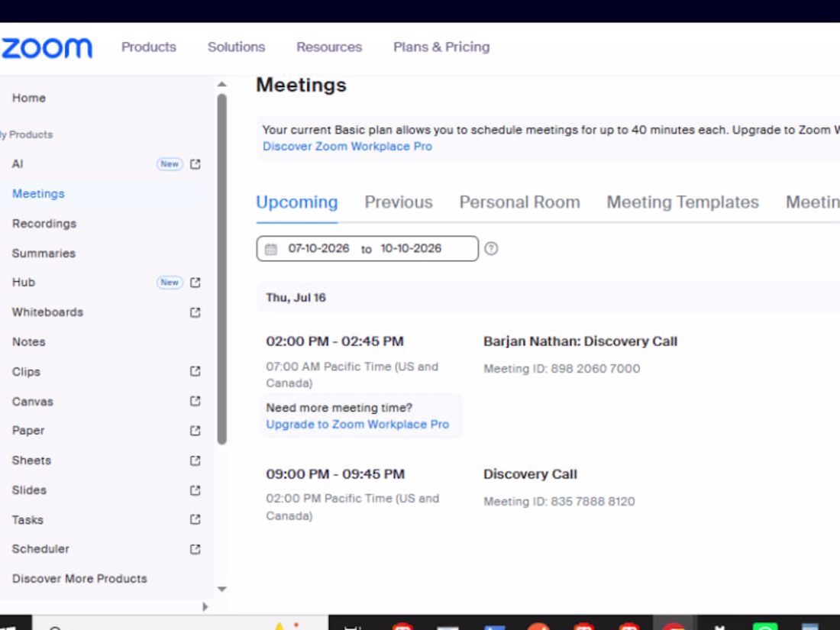
Task: Open the Products menu
Action: tap(148, 47)
